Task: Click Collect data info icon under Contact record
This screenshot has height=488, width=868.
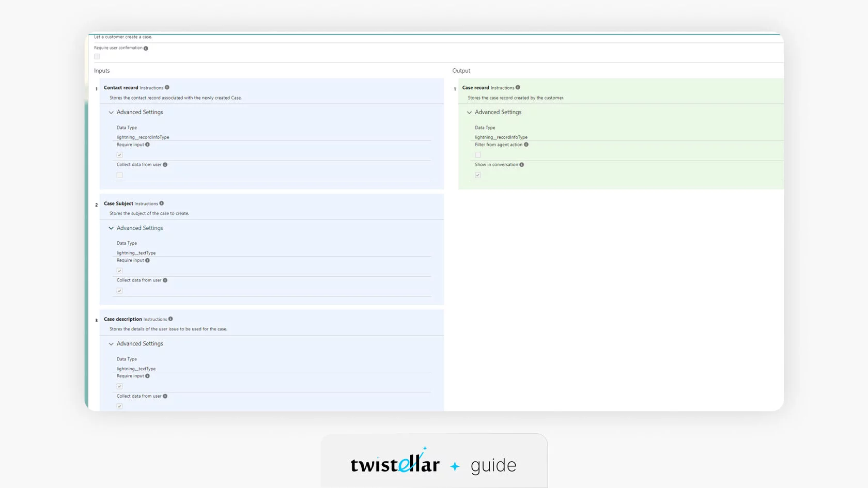Action: [x=165, y=165]
